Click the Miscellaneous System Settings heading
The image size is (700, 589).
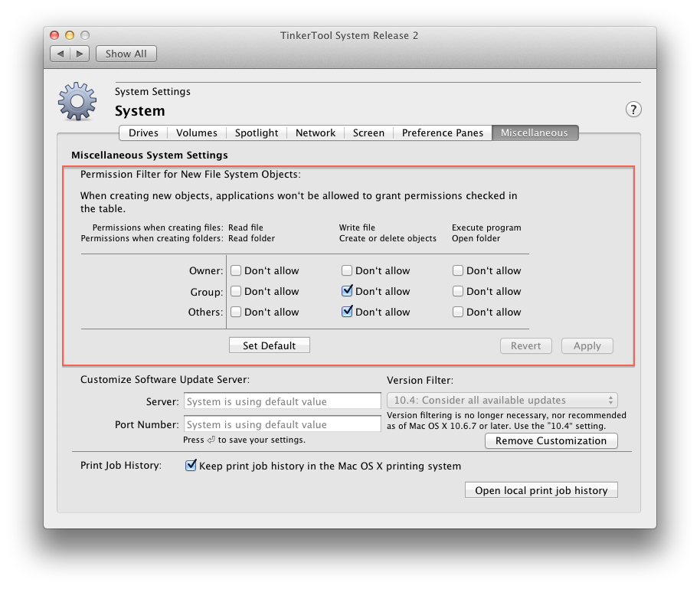pos(149,155)
